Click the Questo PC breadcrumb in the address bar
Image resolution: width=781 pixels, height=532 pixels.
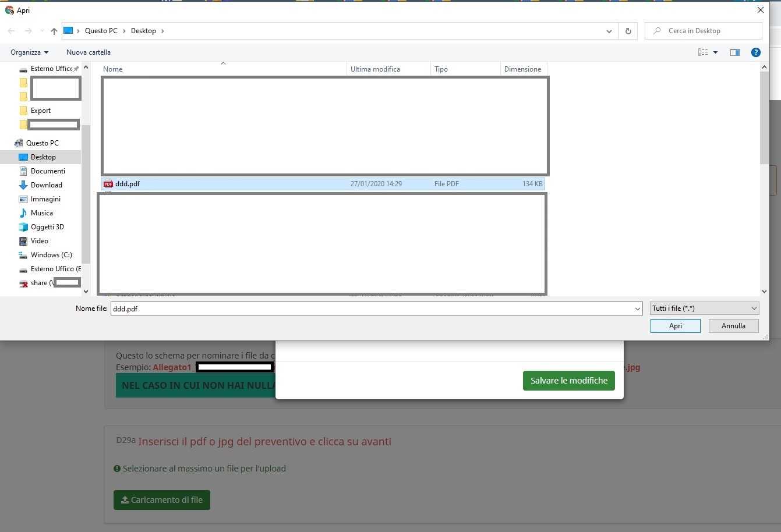[x=101, y=31]
